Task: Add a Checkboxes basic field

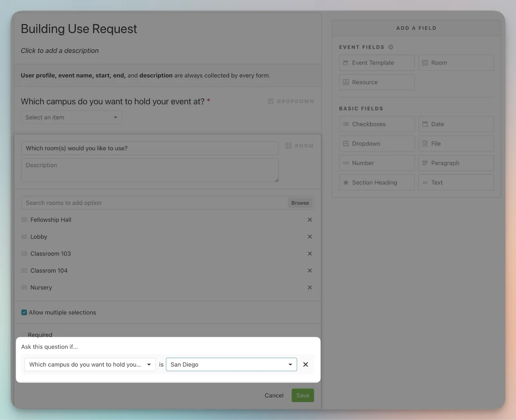Action: [376, 124]
